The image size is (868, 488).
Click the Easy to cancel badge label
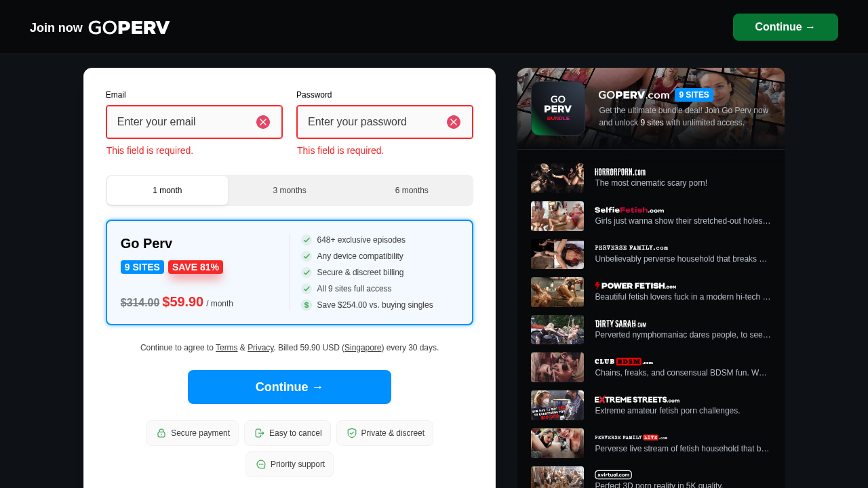(296, 433)
